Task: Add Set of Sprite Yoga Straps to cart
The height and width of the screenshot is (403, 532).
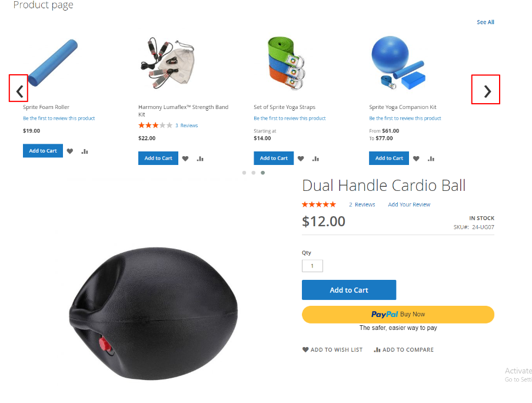Action: [274, 158]
